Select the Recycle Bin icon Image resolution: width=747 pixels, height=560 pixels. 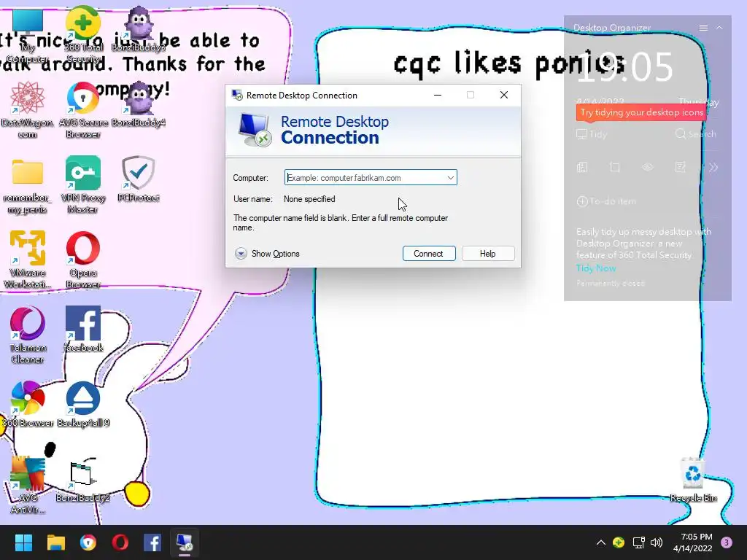(693, 479)
